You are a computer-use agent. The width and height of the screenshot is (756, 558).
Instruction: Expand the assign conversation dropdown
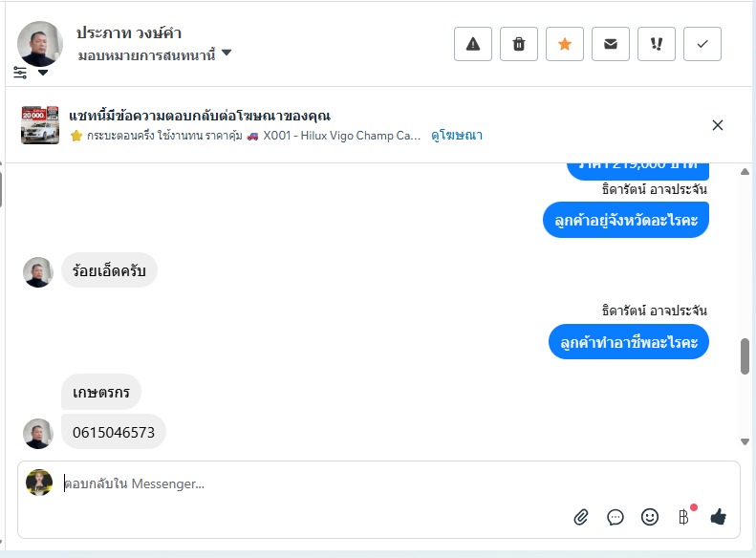coord(227,54)
